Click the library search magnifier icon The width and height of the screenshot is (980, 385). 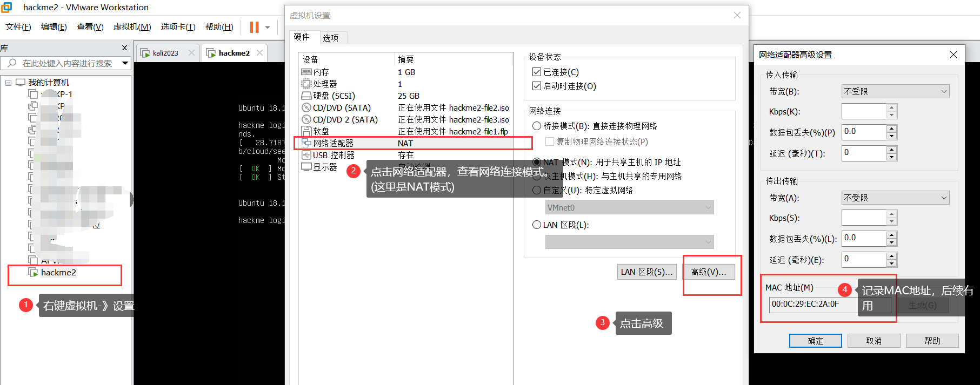tap(12, 63)
